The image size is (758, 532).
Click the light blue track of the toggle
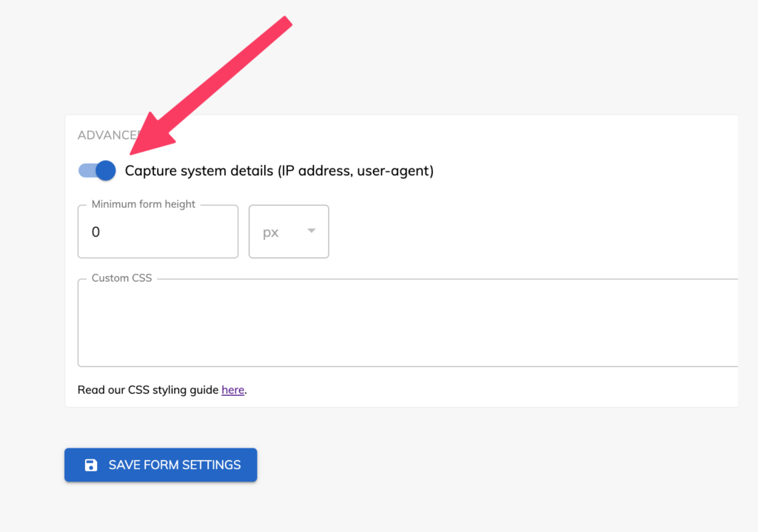pyautogui.click(x=85, y=171)
